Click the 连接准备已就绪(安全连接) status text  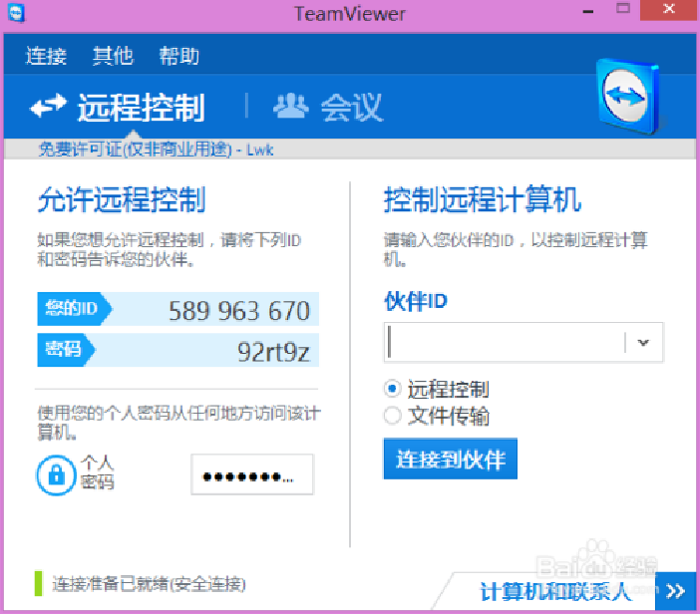[x=149, y=584]
